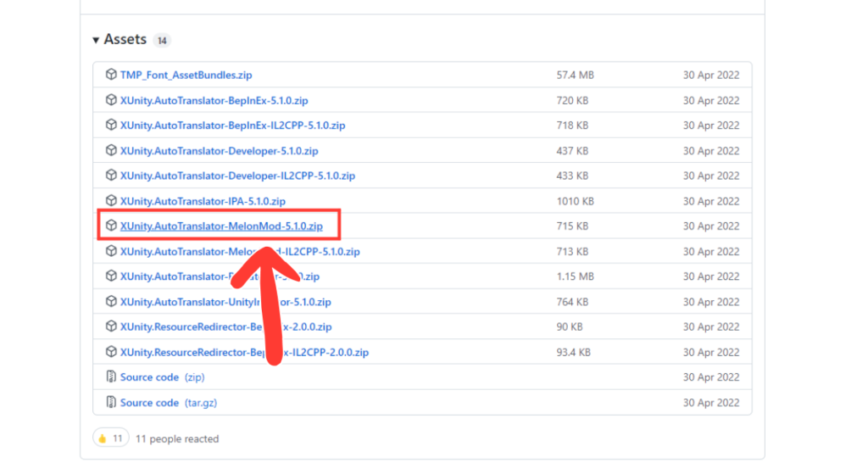The width and height of the screenshot is (868, 463).
Task: Click package icon in the 90 KB row
Action: [111, 326]
